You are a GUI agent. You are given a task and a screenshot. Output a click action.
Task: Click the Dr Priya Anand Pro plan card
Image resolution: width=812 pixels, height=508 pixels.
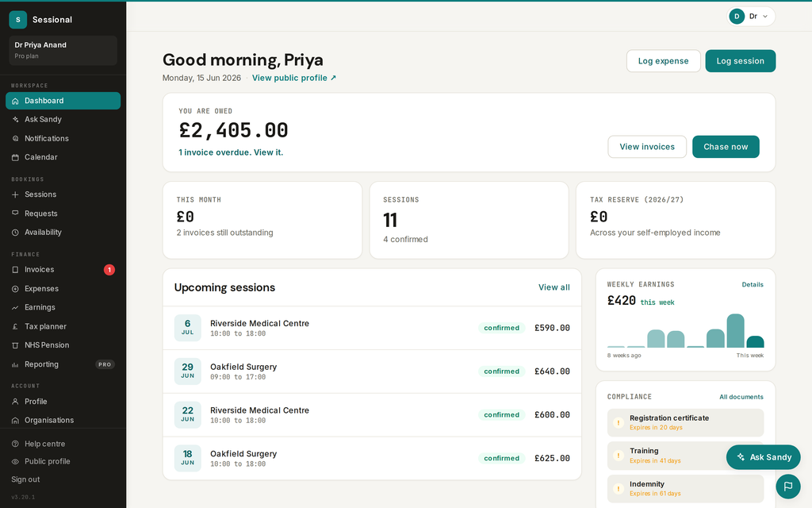63,50
